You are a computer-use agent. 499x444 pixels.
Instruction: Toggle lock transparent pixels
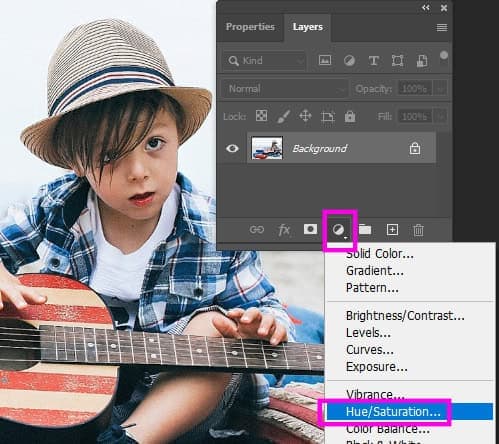coord(261,116)
